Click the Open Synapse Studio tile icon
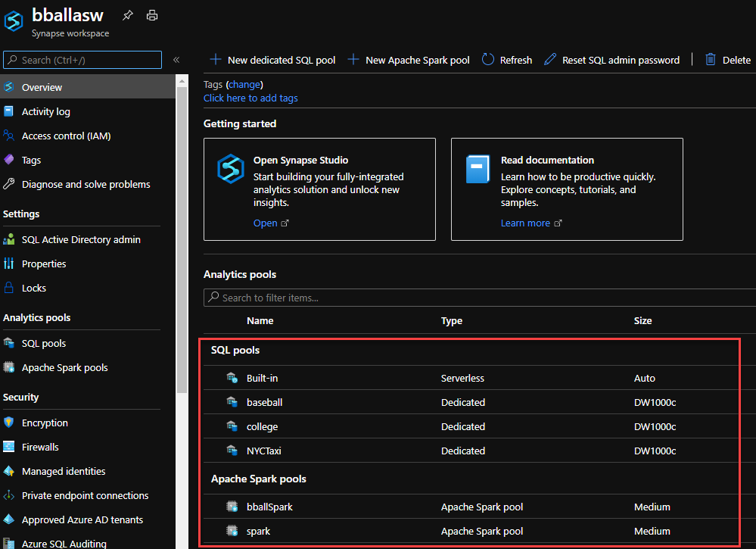 231,168
